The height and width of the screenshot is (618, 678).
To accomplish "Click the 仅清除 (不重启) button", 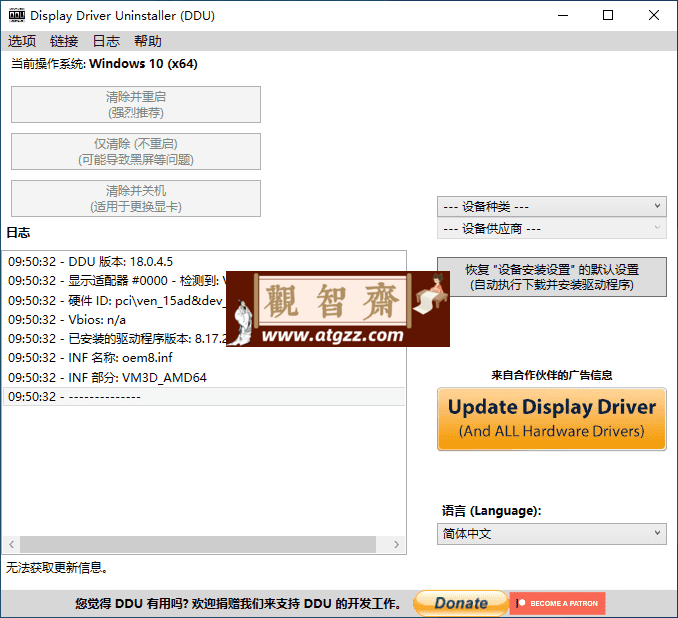I will click(x=136, y=151).
